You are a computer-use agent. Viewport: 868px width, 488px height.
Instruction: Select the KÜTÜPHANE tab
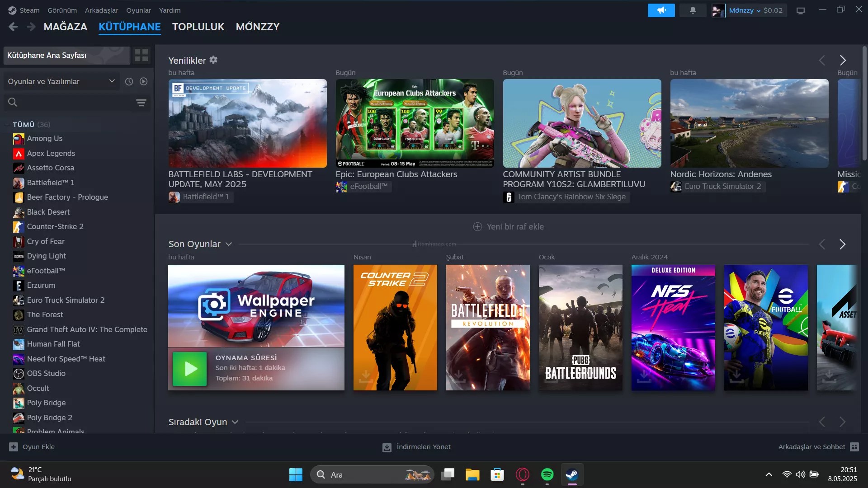[130, 27]
